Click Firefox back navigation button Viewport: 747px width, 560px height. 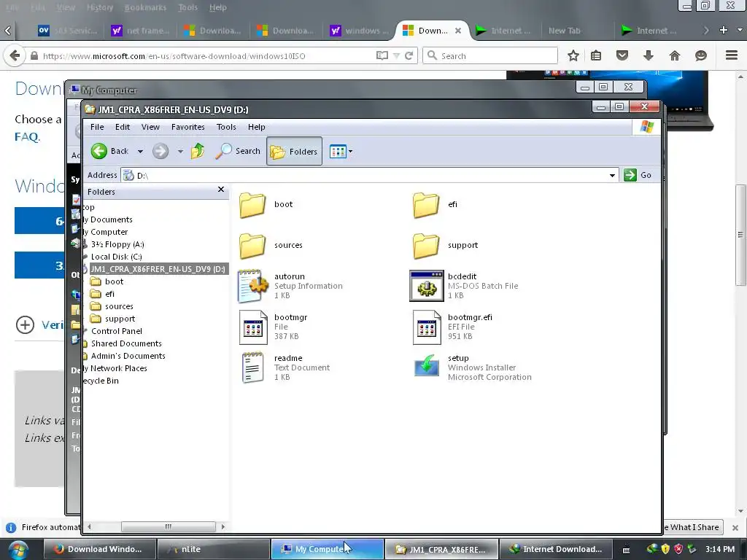coord(15,55)
